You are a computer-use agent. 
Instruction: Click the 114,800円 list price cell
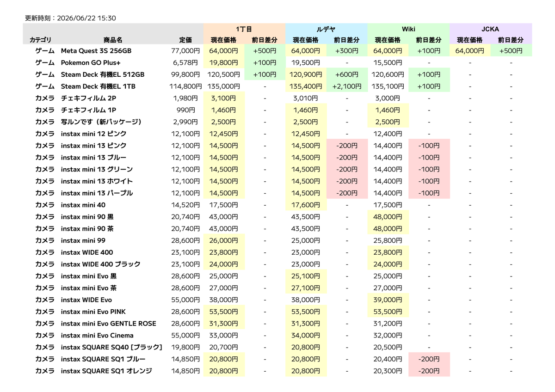pos(185,86)
